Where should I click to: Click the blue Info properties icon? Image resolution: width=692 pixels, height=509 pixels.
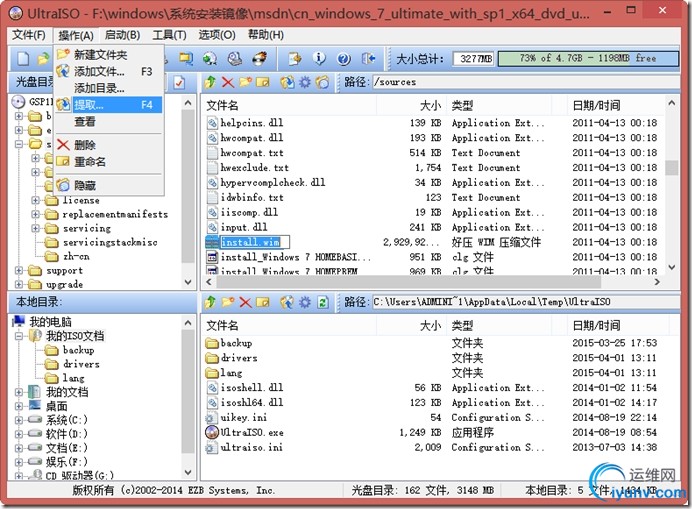[319, 58]
